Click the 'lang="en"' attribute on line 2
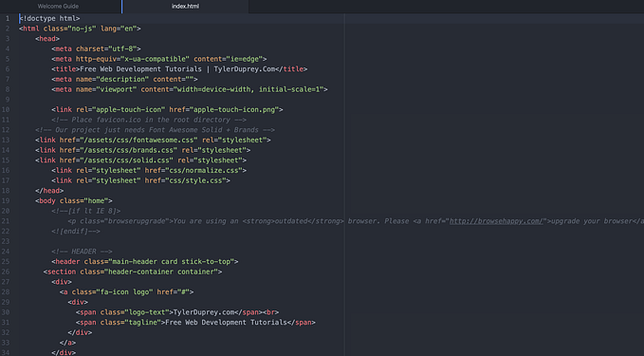This screenshot has height=356, width=644. pos(119,28)
